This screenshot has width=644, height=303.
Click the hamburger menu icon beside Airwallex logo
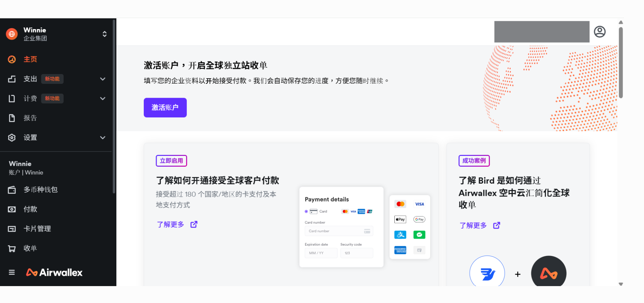click(12, 272)
